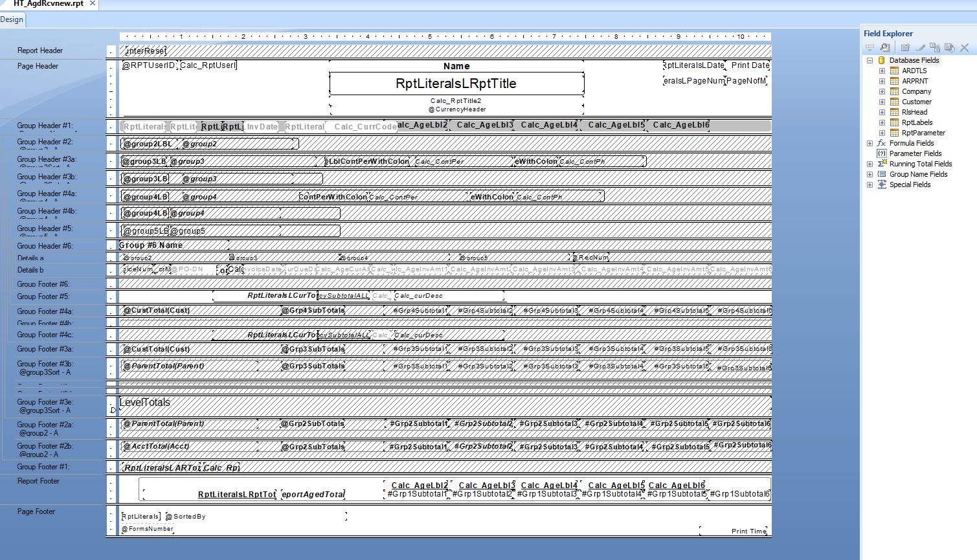Select the HT_AgdRcvnew.rpt document tab
This screenshot has width=977, height=560.
point(49,4)
